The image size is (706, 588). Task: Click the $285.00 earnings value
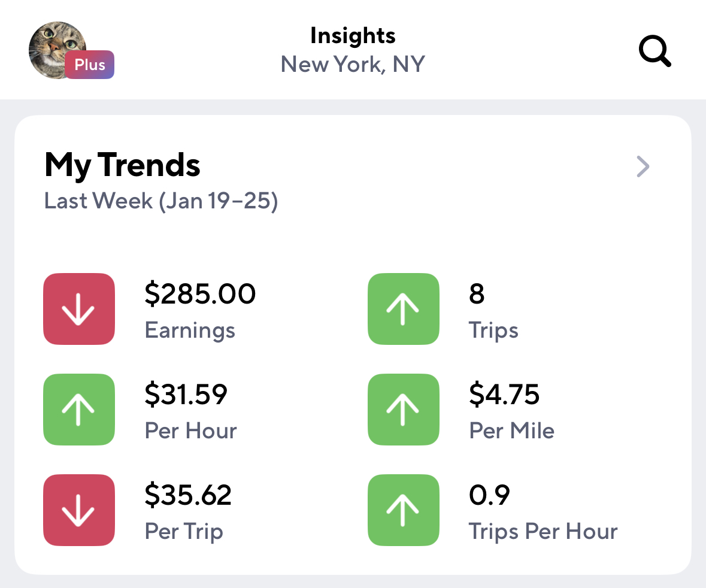click(x=200, y=294)
